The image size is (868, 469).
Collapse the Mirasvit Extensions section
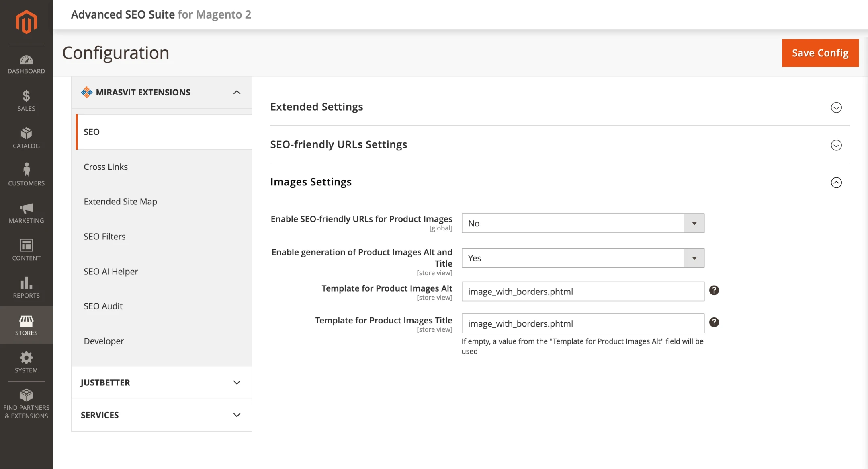[x=237, y=93]
